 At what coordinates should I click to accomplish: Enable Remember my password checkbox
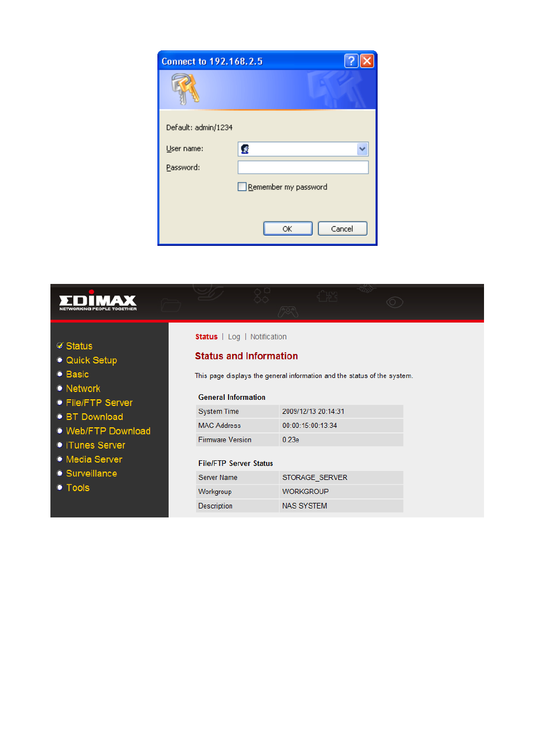point(242,187)
